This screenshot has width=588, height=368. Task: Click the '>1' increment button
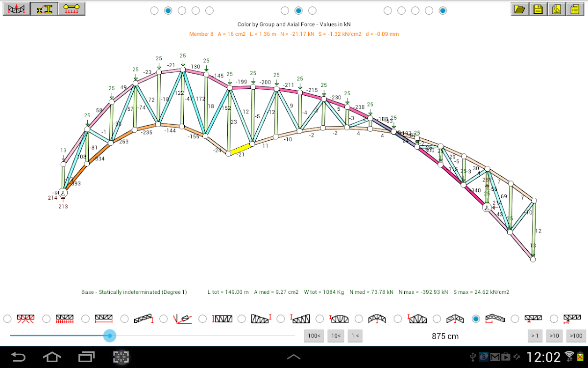(535, 336)
